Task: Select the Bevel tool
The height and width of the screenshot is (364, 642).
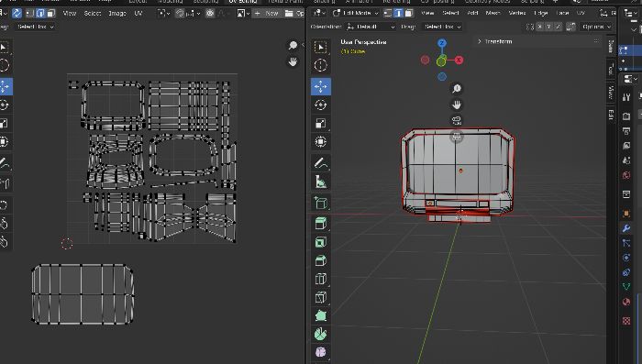Action: pos(321,260)
